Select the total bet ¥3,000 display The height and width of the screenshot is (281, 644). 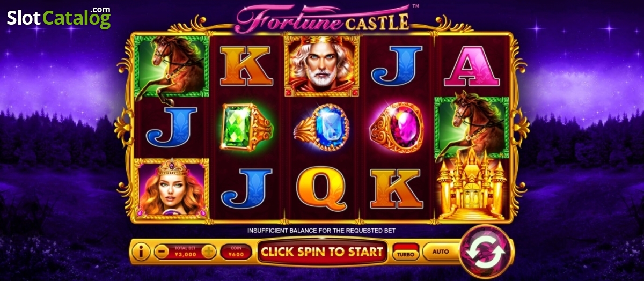point(185,252)
